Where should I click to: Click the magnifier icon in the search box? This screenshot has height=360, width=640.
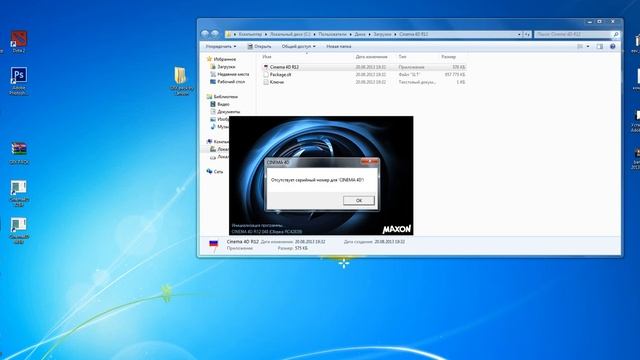616,34
